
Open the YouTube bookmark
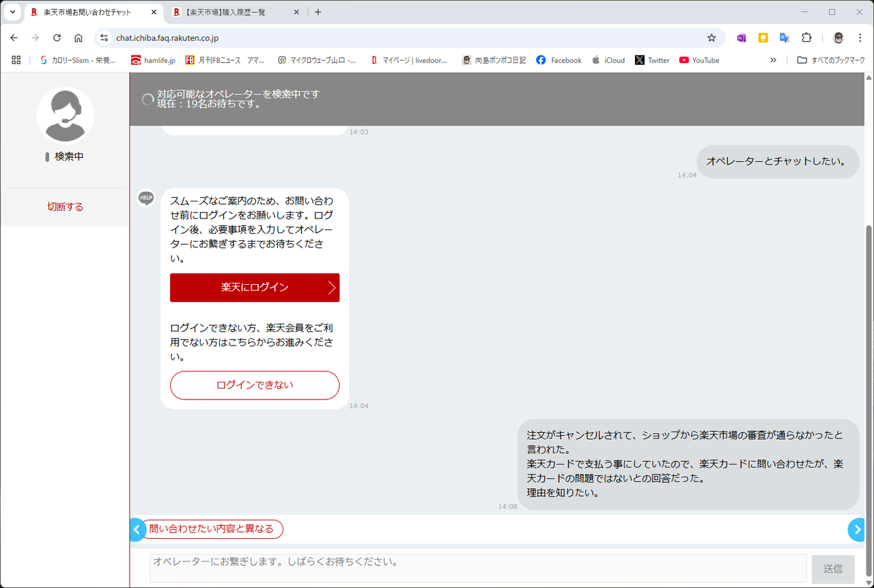point(699,60)
